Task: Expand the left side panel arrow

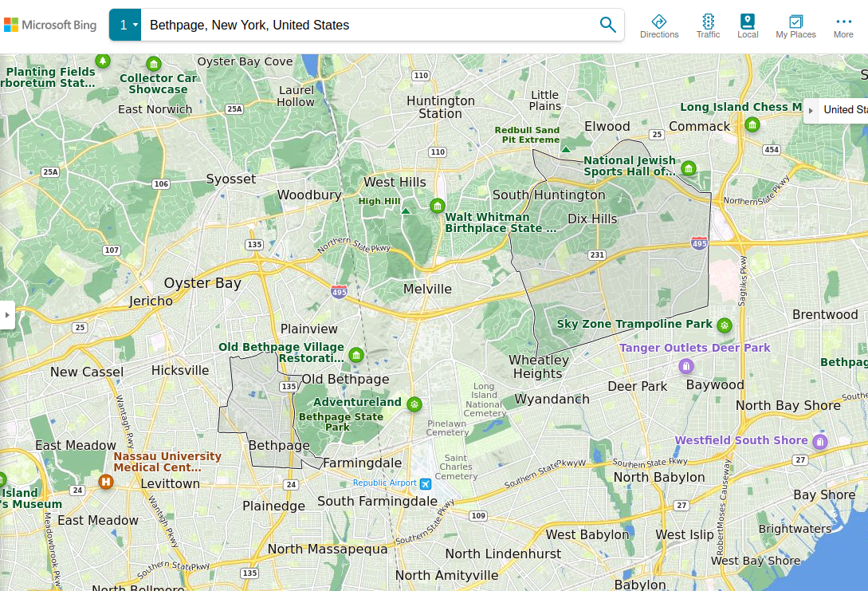Action: pos(7,314)
